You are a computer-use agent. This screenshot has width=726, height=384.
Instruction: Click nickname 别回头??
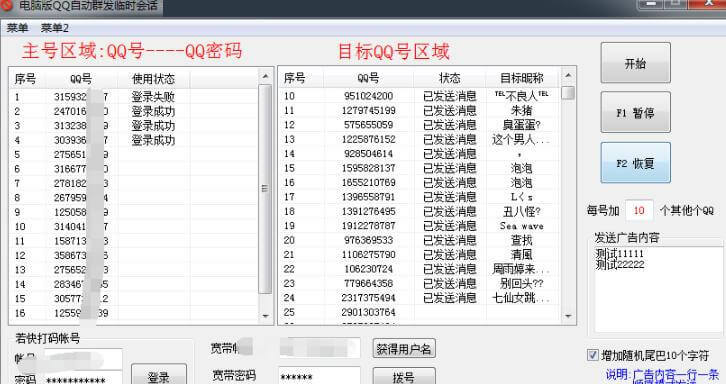[x=521, y=283]
